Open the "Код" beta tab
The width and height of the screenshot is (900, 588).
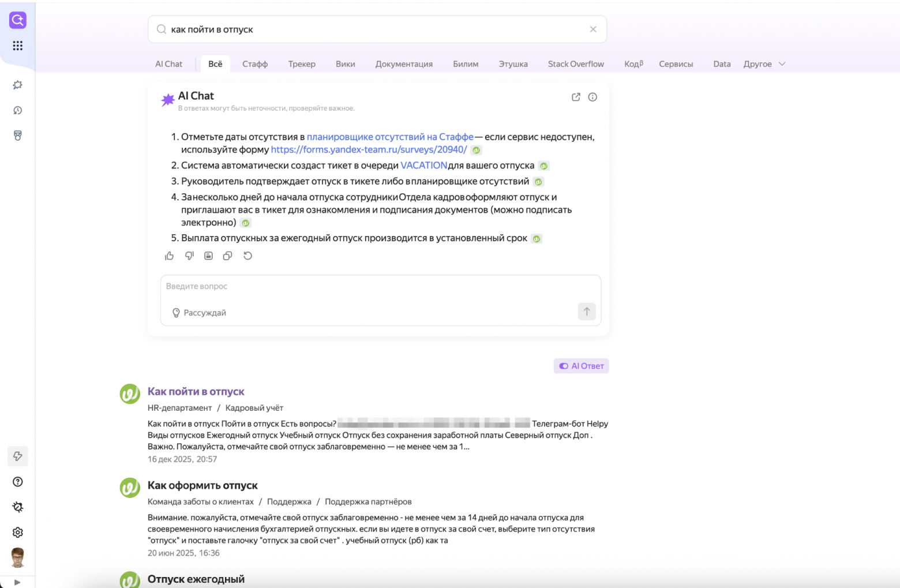633,64
